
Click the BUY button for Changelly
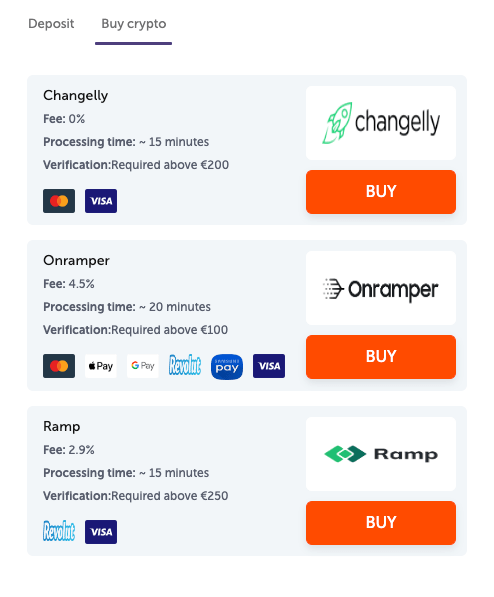click(380, 192)
